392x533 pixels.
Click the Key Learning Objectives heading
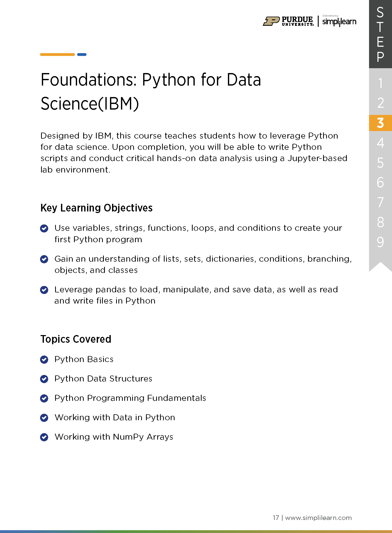[96, 208]
